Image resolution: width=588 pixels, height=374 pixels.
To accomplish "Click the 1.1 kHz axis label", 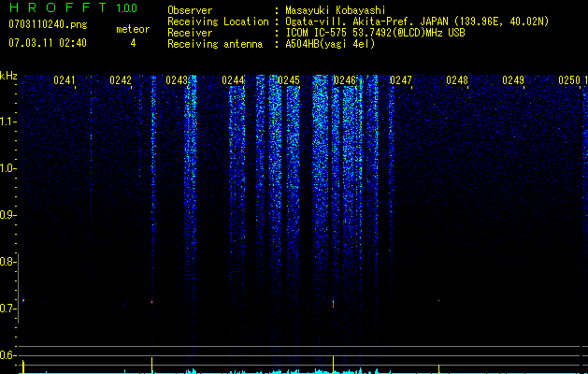I will 7,122.
